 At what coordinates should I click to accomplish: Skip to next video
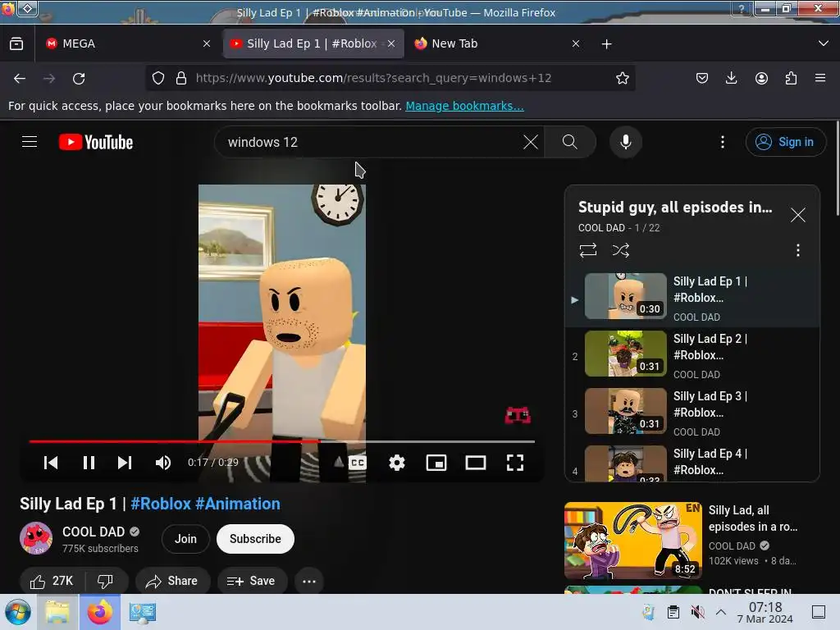(125, 463)
